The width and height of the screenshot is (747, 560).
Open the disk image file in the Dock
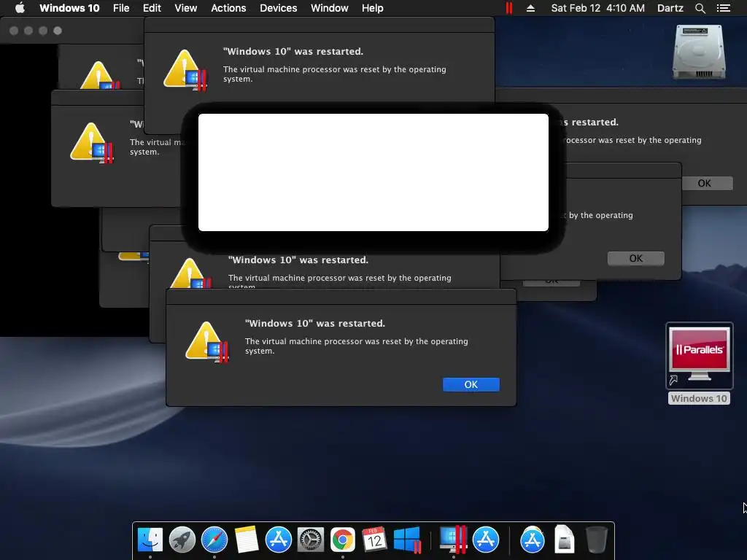point(564,540)
